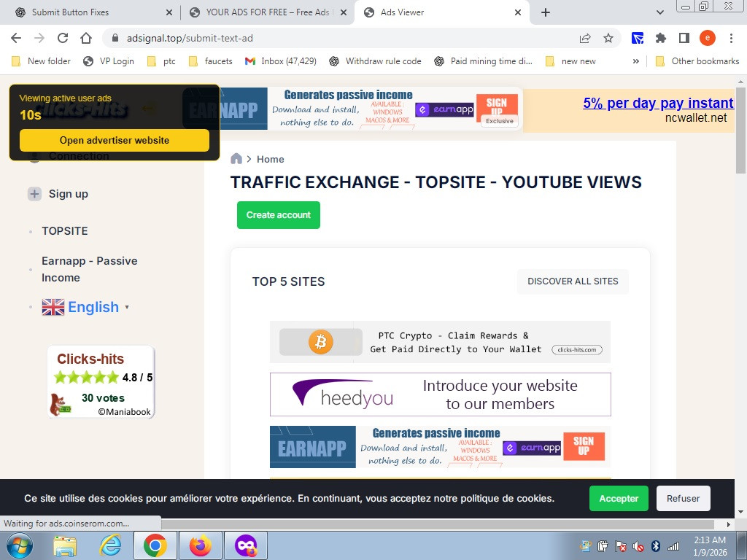The width and height of the screenshot is (747, 560).
Task: Click the site lock icon in address bar
Action: 115,38
